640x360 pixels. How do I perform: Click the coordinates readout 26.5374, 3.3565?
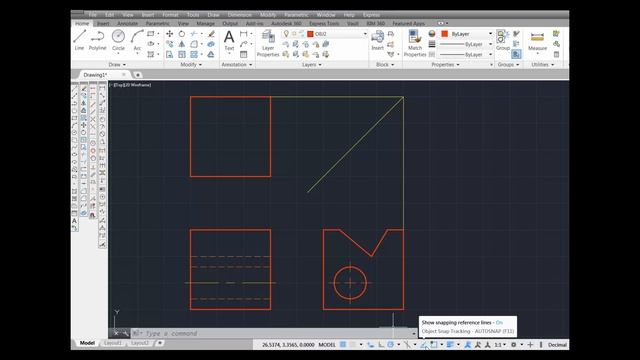[288, 345]
